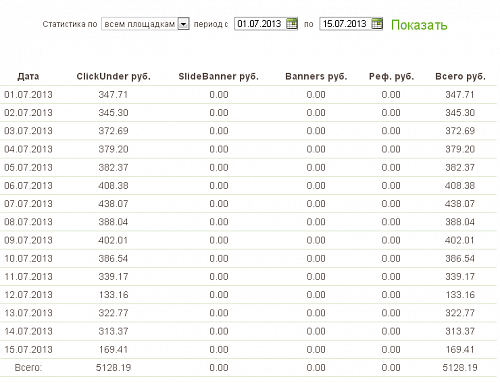Expand the 'всем площадкам' dropdown arrow
This screenshot has height=383, width=500.
click(x=183, y=24)
